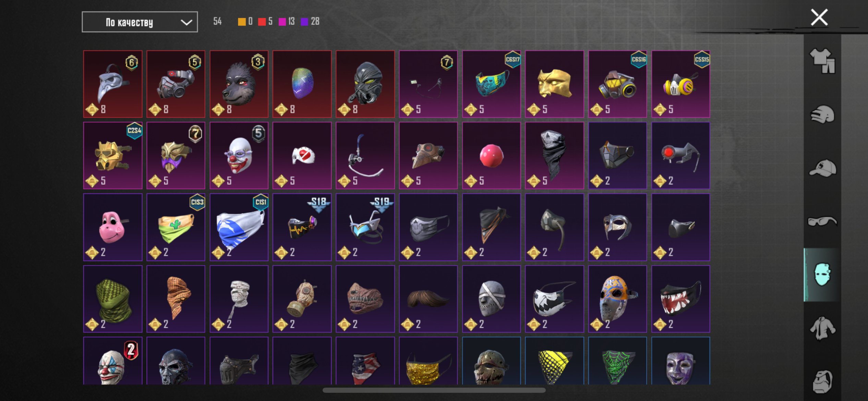This screenshot has width=868, height=401.
Task: Select the pink hippo mask
Action: (113, 227)
